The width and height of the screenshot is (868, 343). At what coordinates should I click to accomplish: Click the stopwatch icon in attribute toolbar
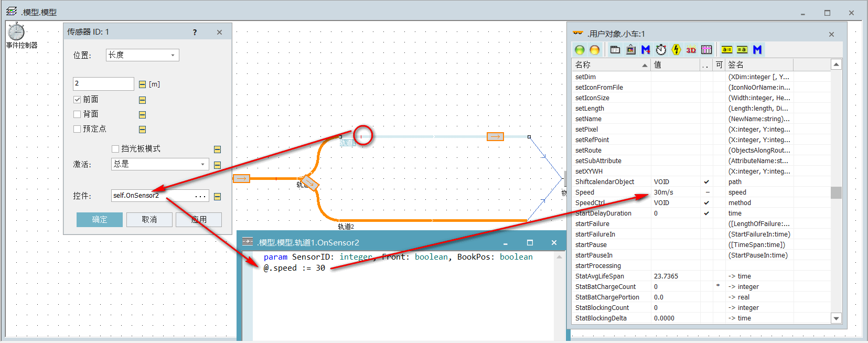(x=661, y=50)
